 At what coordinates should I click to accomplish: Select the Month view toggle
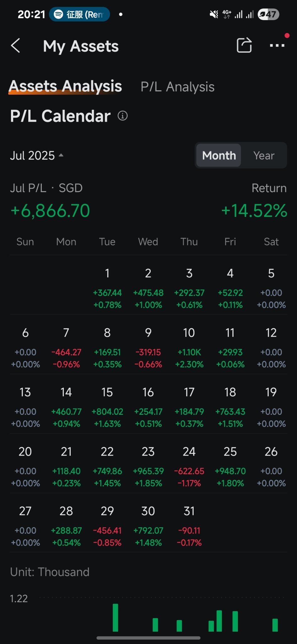(219, 155)
